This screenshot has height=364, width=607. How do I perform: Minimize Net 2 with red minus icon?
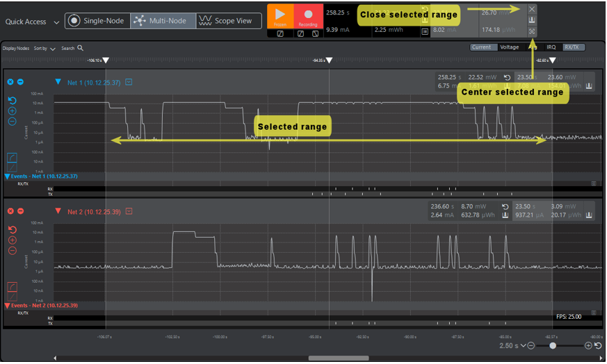[x=21, y=211]
